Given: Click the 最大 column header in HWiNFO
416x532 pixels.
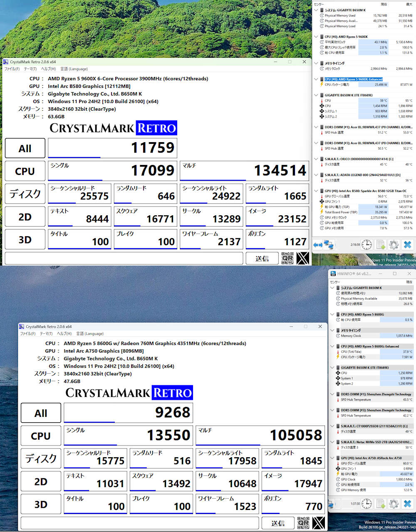Looking at the screenshot, I should (x=409, y=4).
